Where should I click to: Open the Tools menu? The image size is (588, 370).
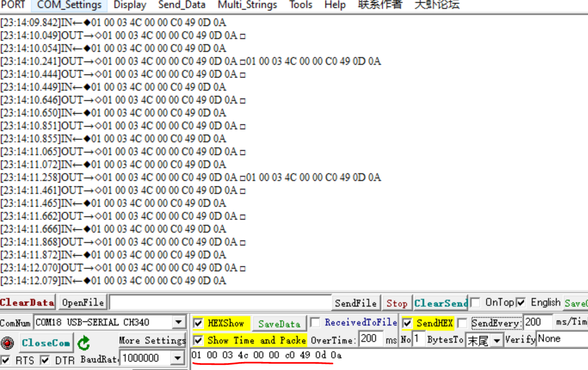301,5
